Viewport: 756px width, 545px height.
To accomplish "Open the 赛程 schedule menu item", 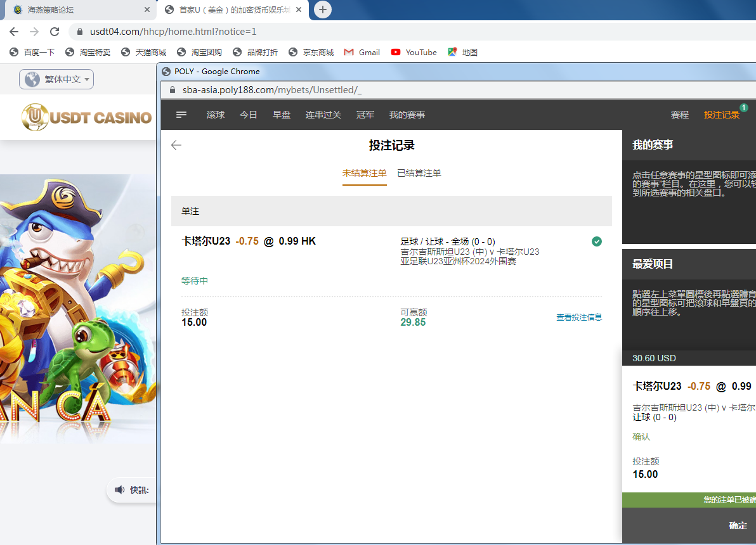I will coord(680,115).
